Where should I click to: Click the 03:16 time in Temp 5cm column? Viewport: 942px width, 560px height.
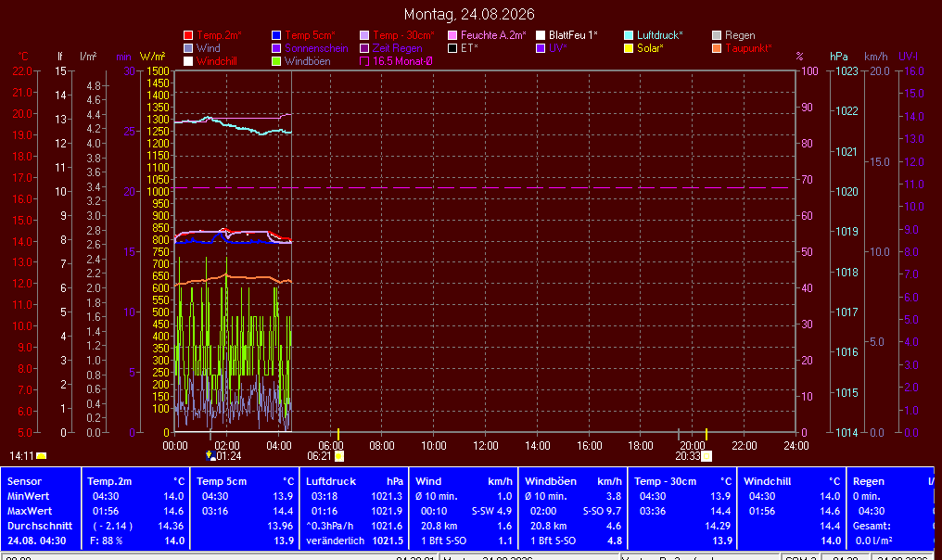point(214,512)
